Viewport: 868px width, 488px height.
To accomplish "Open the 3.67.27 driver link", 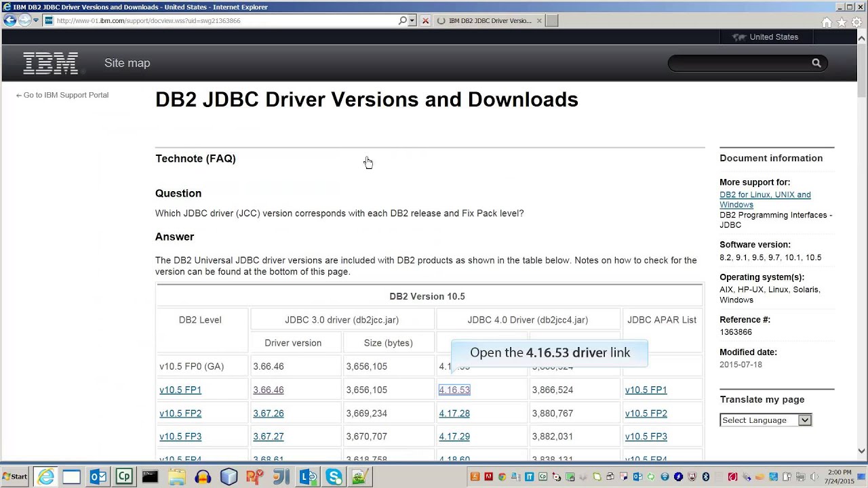I will (x=269, y=436).
